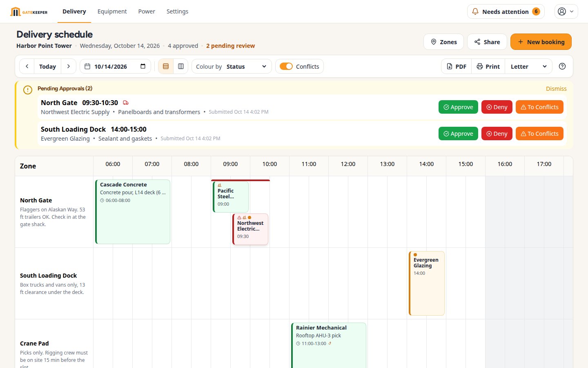Open the Pacific Steel booking block

click(x=231, y=197)
